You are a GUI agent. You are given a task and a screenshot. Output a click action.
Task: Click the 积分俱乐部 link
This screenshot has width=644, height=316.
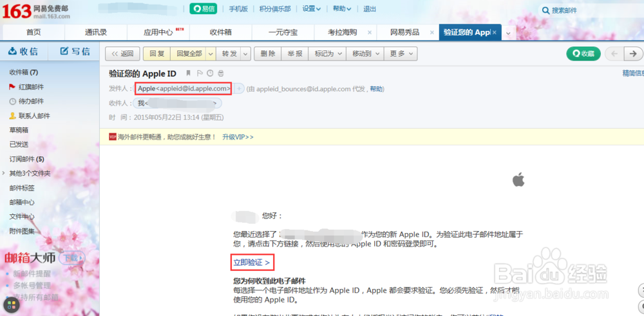click(x=275, y=9)
